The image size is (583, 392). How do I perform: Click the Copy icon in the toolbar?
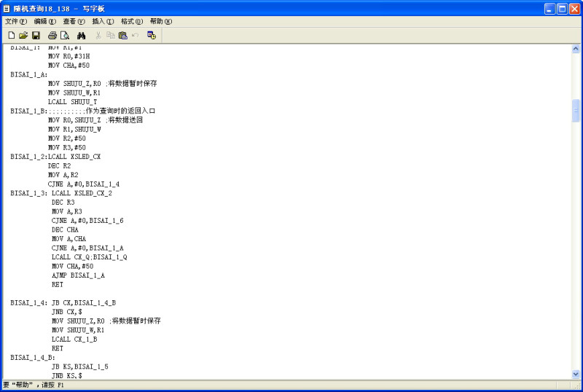click(x=110, y=35)
